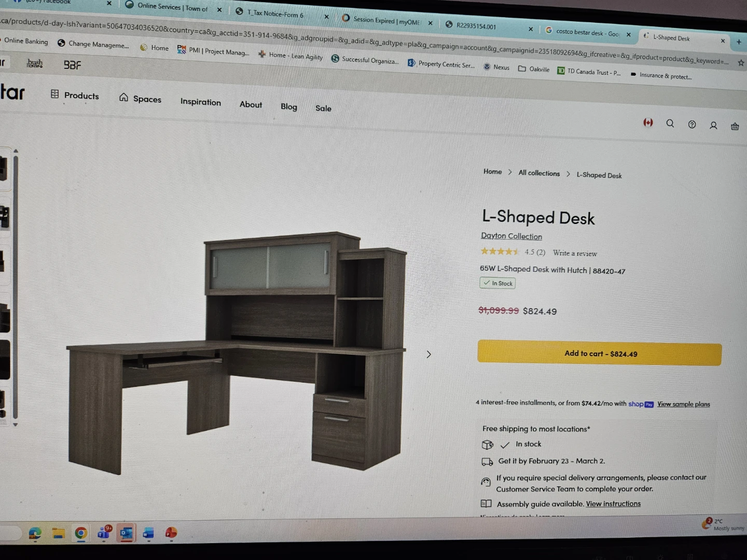The image size is (747, 560).
Task: Open the Products menu
Action: [x=75, y=95]
